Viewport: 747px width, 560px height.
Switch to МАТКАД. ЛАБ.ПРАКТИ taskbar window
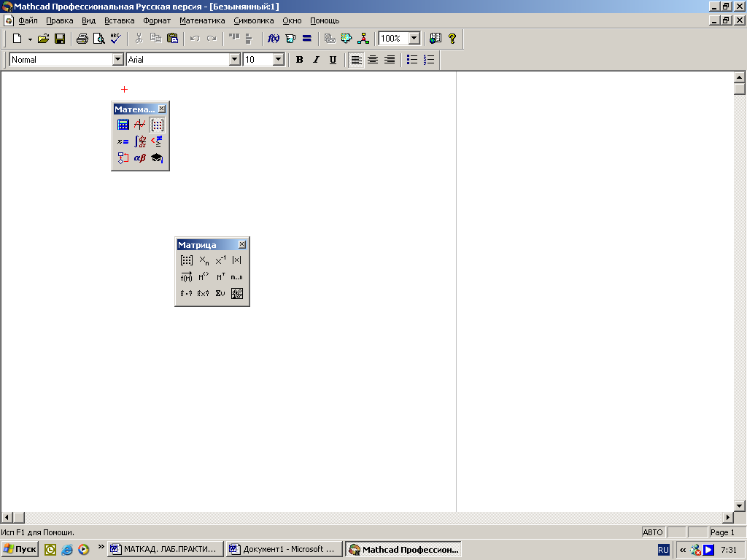(166, 549)
